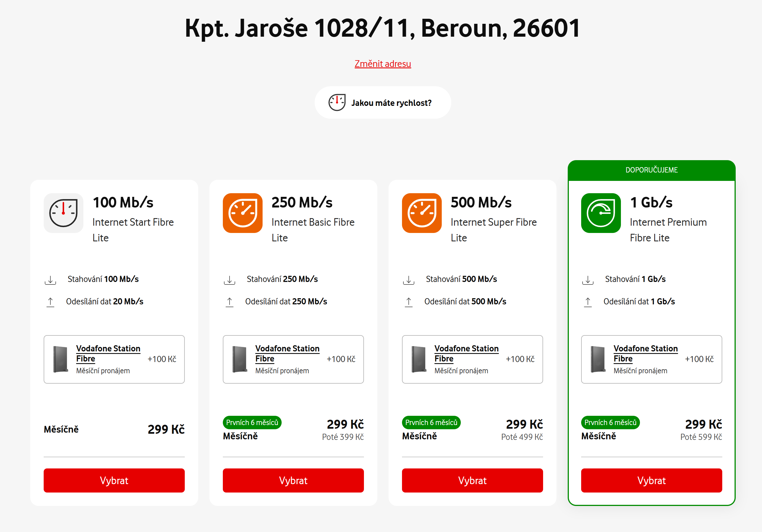Click the download arrow icon for 1 Gb/s plan
The image size is (762, 532).
[x=588, y=280]
